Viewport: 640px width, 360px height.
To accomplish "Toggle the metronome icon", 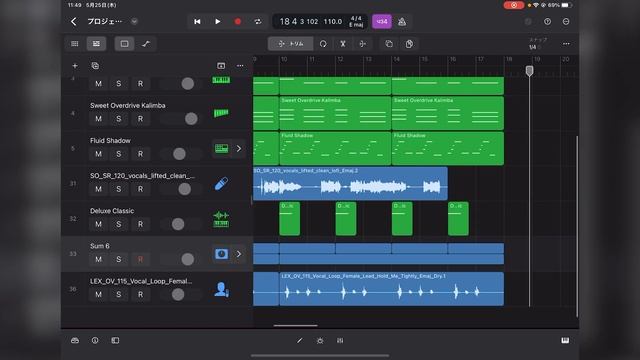I will click(x=402, y=22).
